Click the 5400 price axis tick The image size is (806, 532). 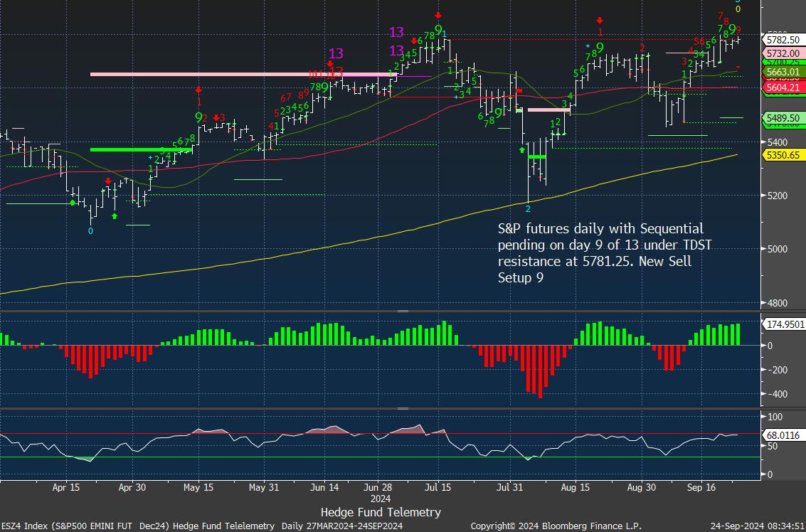pyautogui.click(x=777, y=142)
